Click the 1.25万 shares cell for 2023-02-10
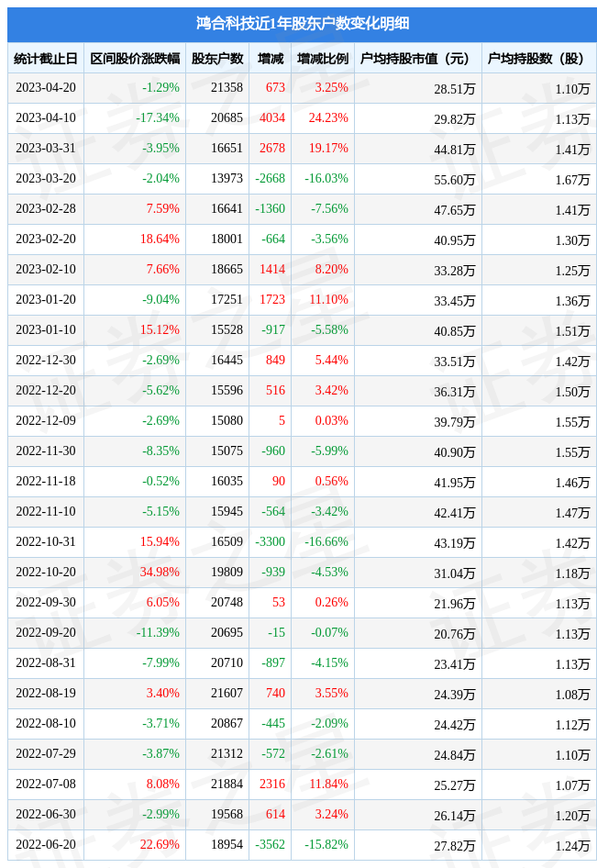 572,271
